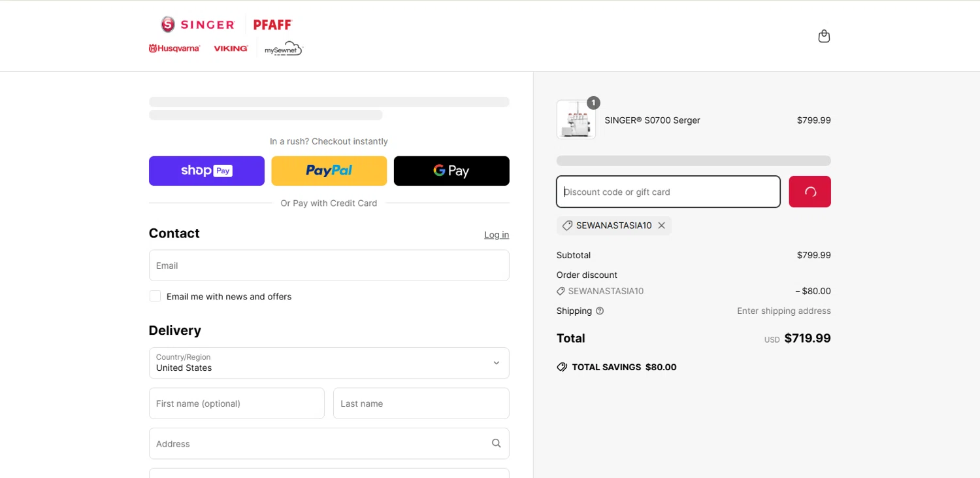Click the Last name field

[x=421, y=403]
